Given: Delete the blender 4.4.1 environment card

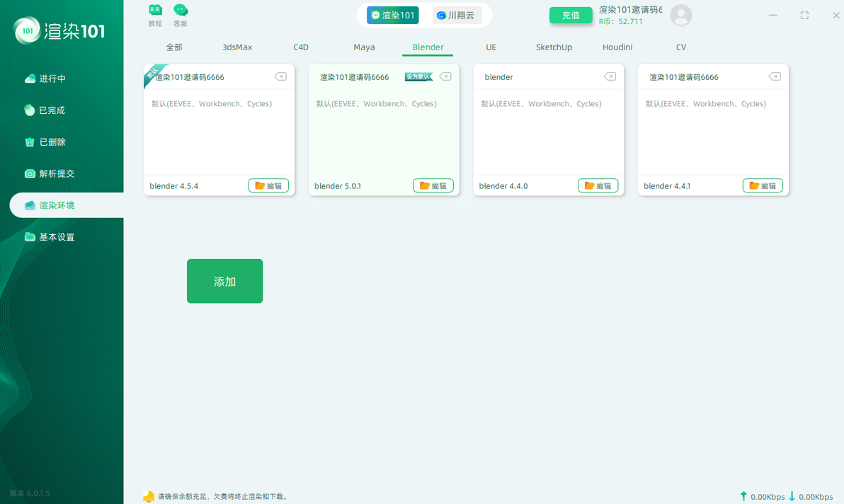Looking at the screenshot, I should click(775, 76).
